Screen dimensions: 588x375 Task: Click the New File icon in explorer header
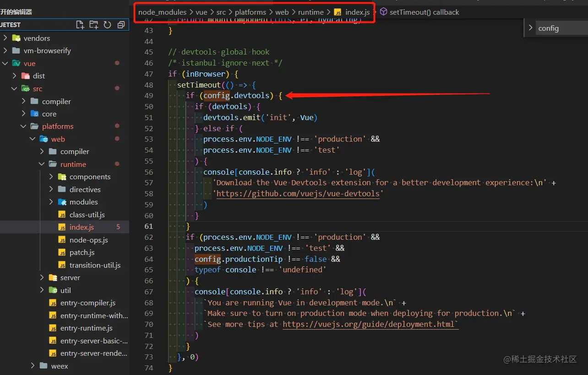(80, 25)
